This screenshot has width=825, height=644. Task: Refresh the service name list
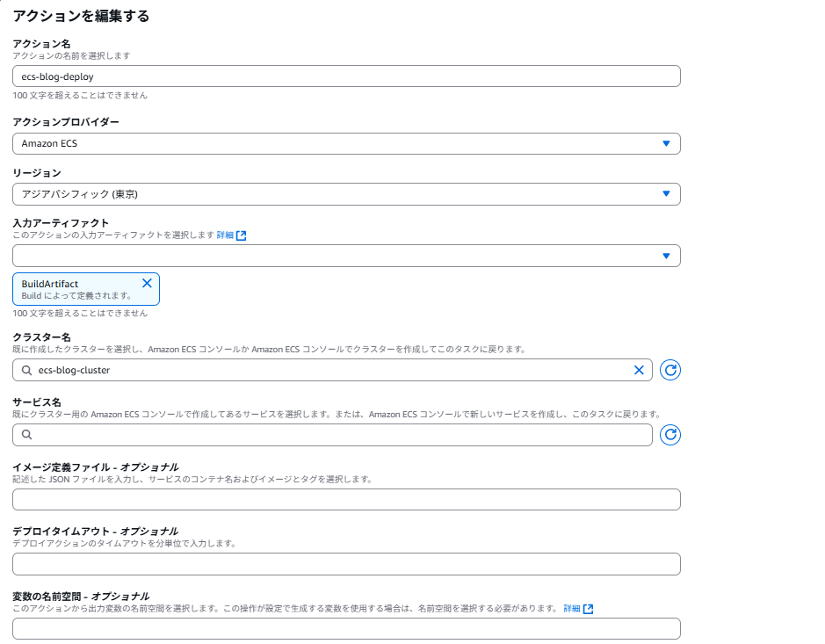pos(670,435)
